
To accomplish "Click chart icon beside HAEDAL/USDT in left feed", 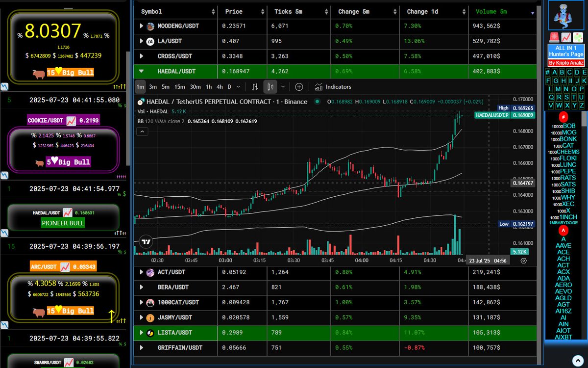I will (x=68, y=212).
